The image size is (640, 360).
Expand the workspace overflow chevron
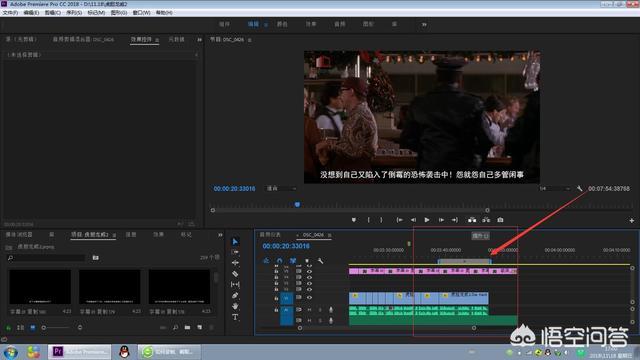[x=424, y=24]
